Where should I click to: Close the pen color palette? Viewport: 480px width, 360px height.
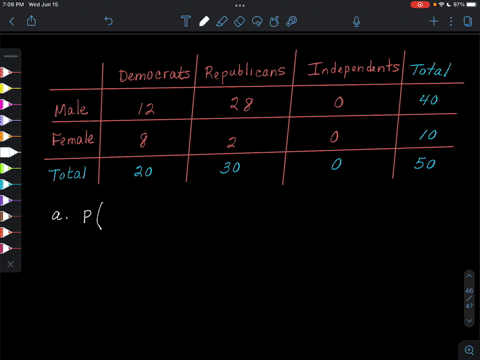tap(11, 264)
